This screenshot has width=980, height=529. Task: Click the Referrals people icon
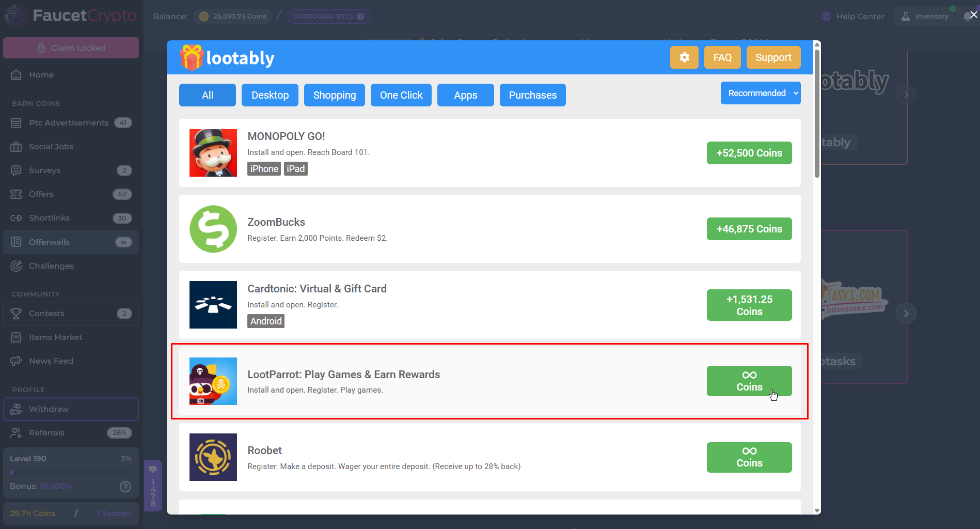tap(16, 433)
